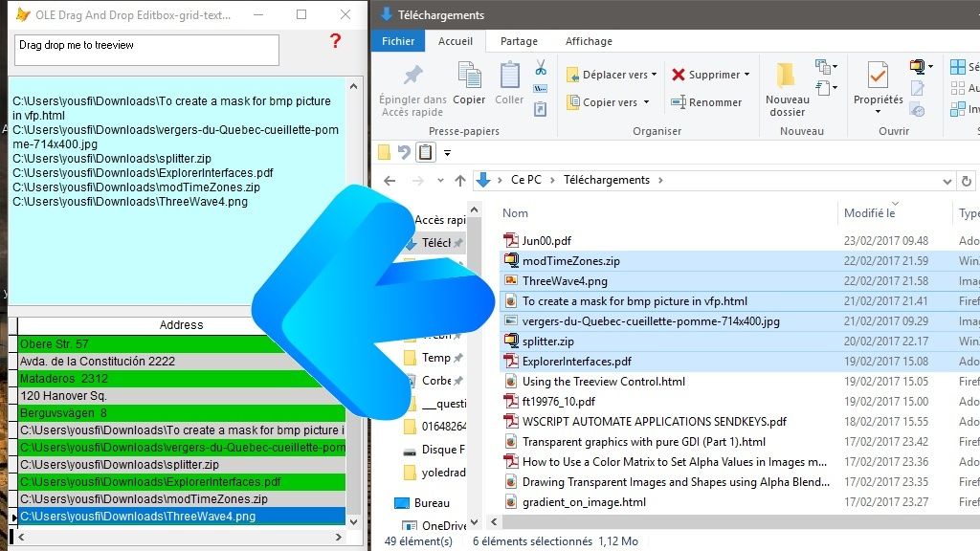Switch to the Affichage ribbon tab
Image resolution: width=980 pixels, height=551 pixels.
point(588,41)
